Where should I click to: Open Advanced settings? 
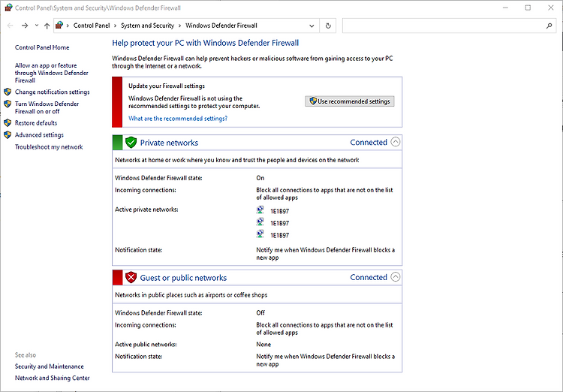pos(39,135)
